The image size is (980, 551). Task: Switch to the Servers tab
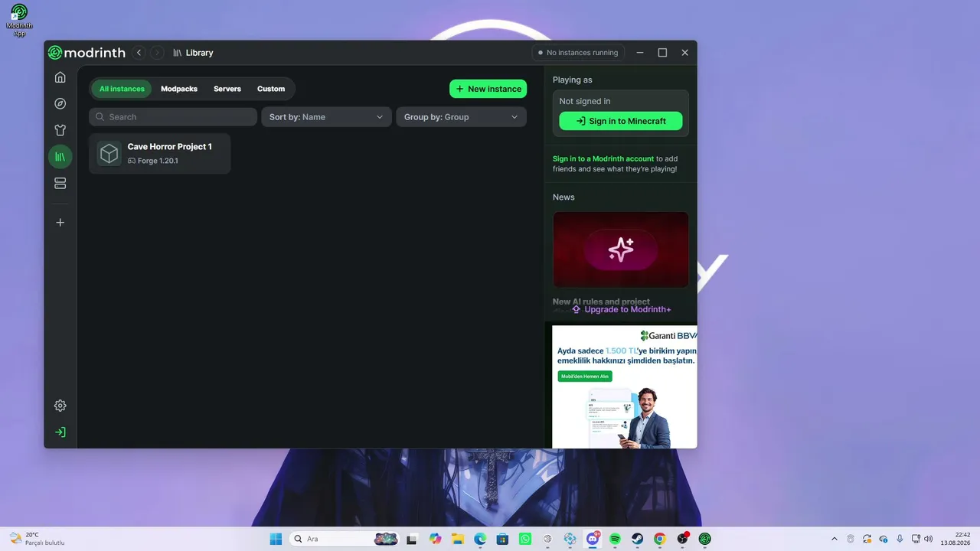227,89
